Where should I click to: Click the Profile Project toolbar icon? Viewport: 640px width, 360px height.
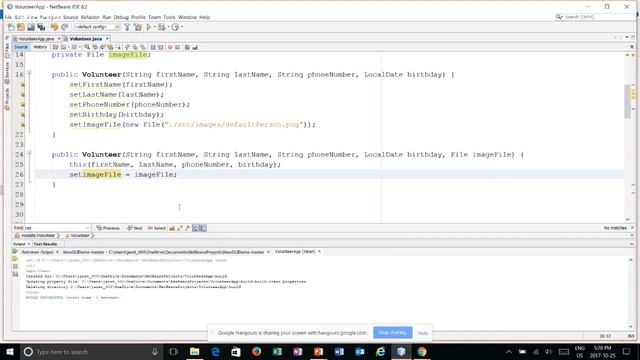175,27
